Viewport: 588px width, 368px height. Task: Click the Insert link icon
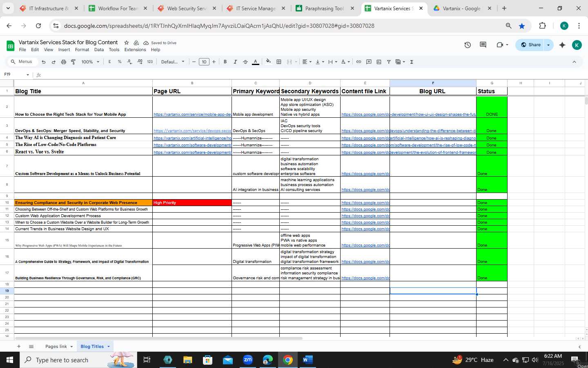point(359,62)
